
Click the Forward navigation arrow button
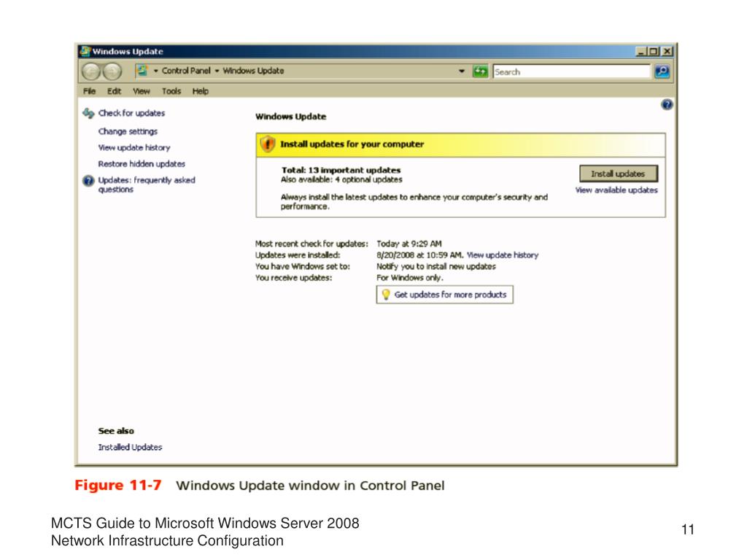pos(112,71)
